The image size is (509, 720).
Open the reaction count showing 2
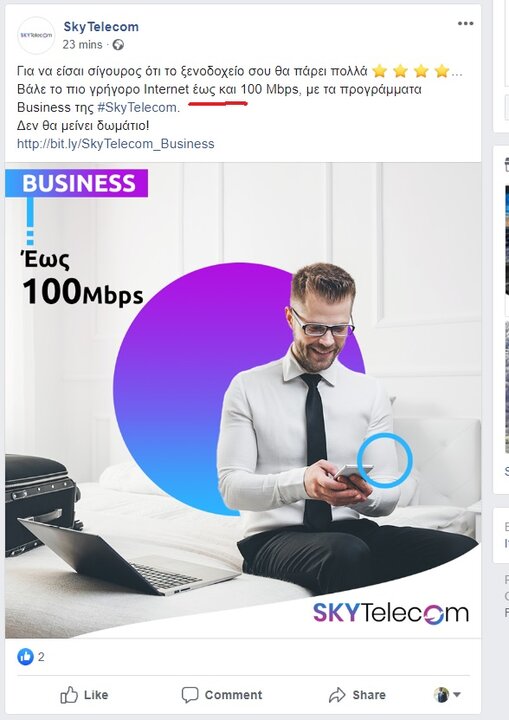coord(41,657)
